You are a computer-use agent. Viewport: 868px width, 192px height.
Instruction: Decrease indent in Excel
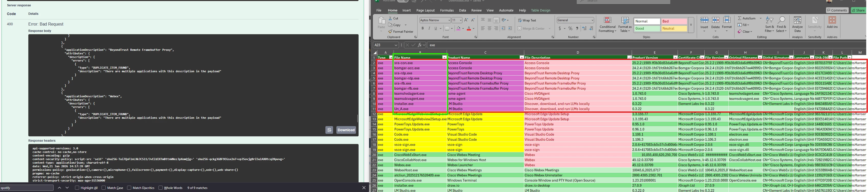click(x=503, y=28)
